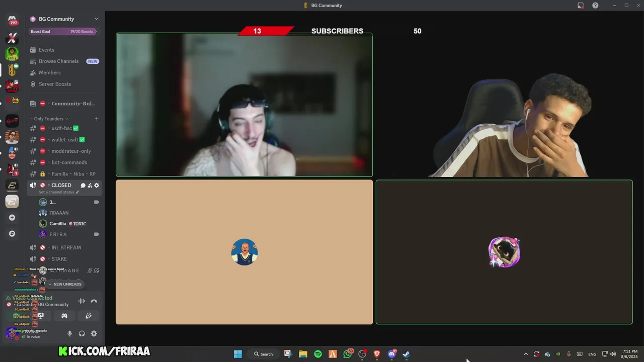Open Browse Channels

pos(64,61)
